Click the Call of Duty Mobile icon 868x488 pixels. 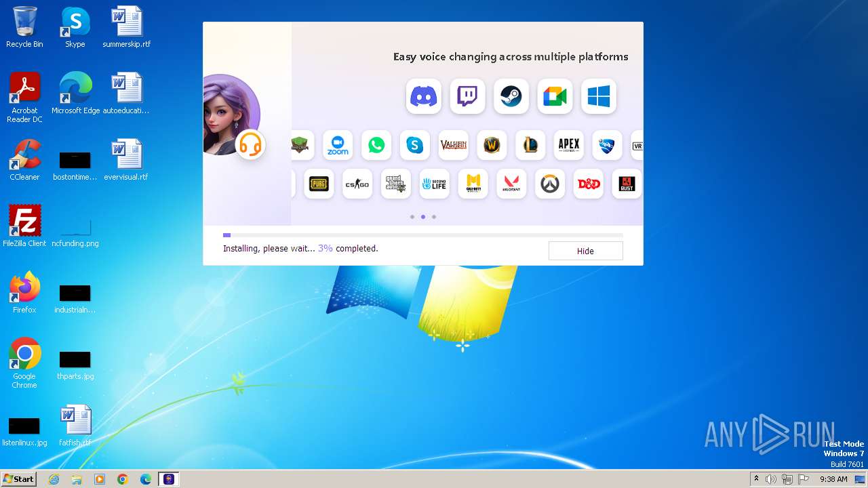[x=473, y=184]
